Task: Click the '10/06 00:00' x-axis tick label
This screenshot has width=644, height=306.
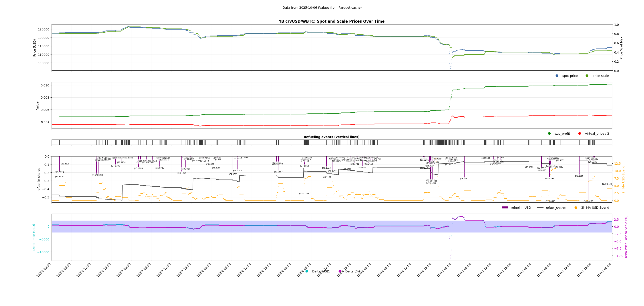Action: (44, 270)
